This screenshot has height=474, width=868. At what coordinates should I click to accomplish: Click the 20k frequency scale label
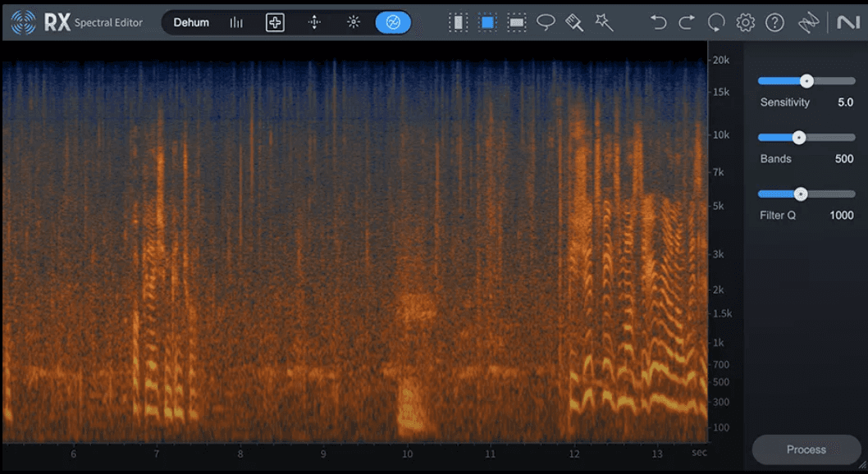[721, 60]
